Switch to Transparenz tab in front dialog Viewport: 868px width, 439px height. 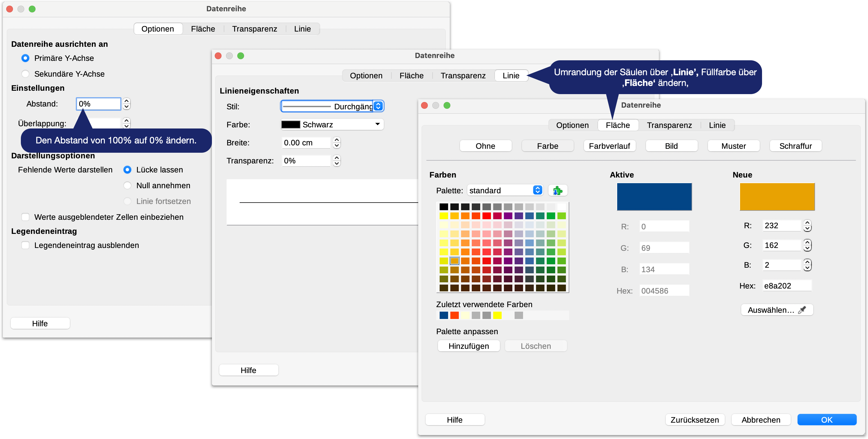click(669, 125)
